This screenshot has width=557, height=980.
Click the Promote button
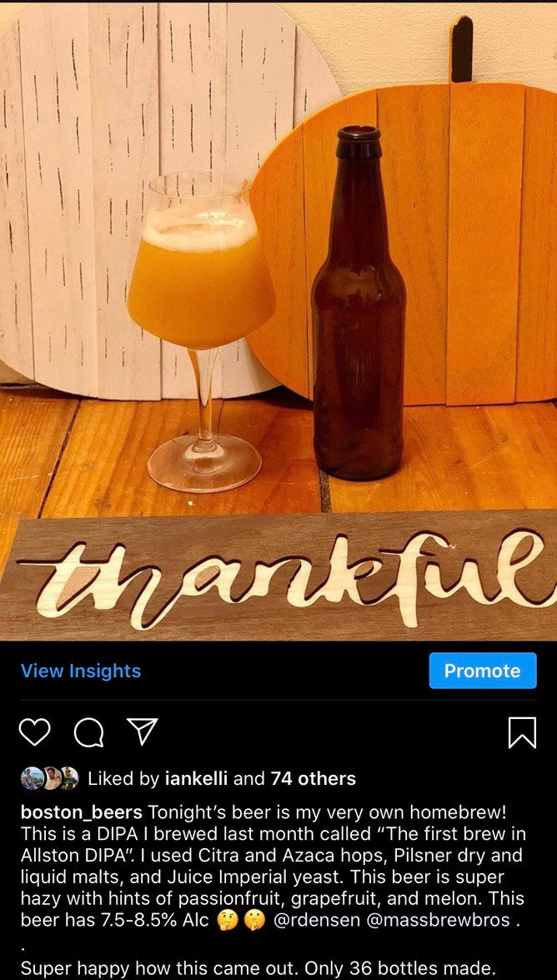coord(483,671)
